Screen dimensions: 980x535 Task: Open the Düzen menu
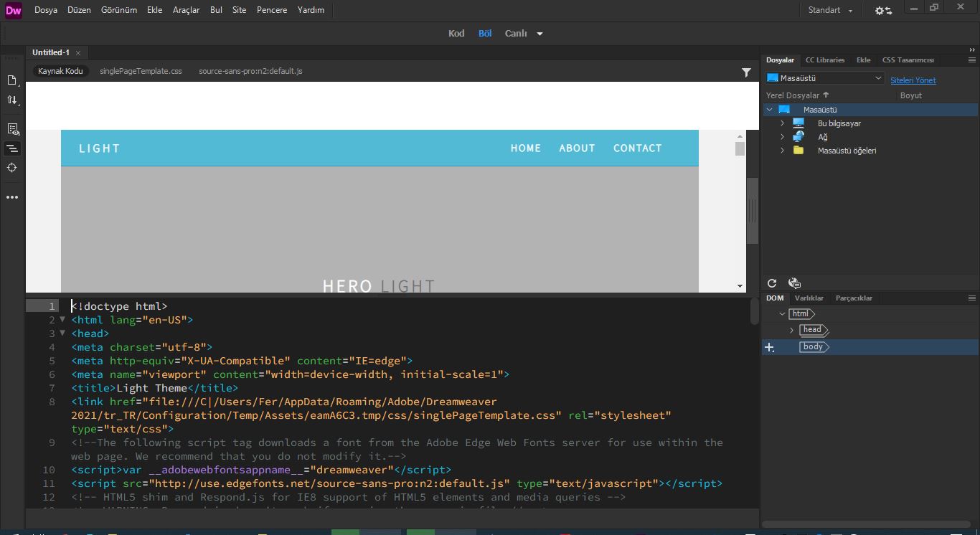[79, 10]
